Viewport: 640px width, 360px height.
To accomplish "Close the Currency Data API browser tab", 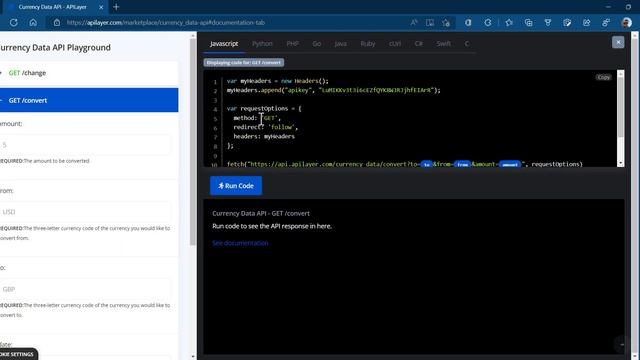I will click(101, 7).
